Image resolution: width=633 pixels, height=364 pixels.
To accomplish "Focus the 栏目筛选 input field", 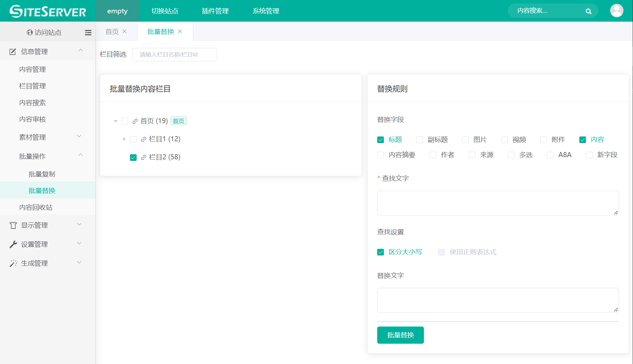I will click(x=174, y=55).
